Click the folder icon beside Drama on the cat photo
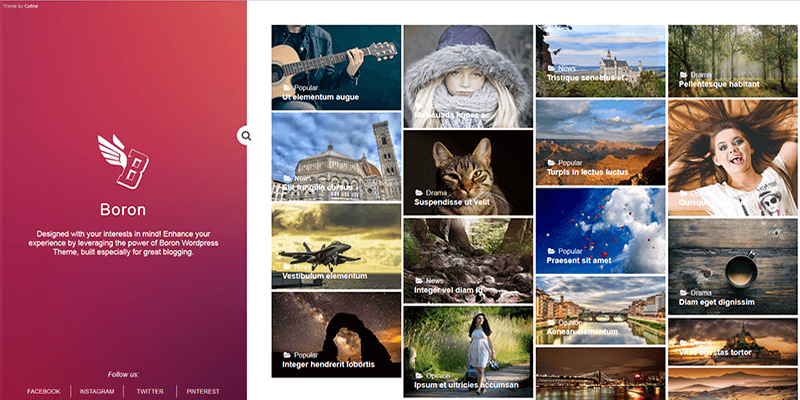This screenshot has width=800, height=400. click(x=418, y=192)
